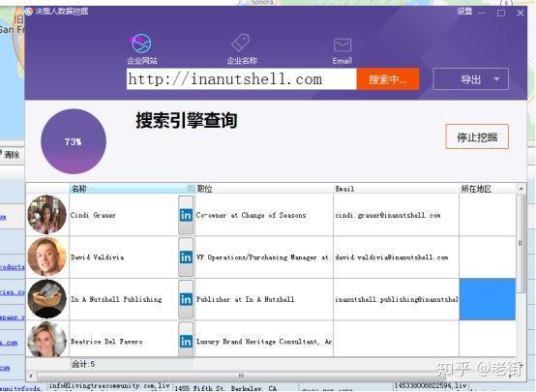Open the 设置 settings menu
This screenshot has width=536, height=392.
click(x=464, y=12)
